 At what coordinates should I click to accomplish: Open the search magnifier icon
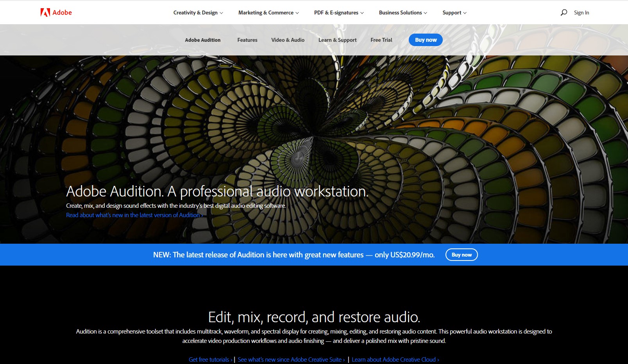click(564, 12)
